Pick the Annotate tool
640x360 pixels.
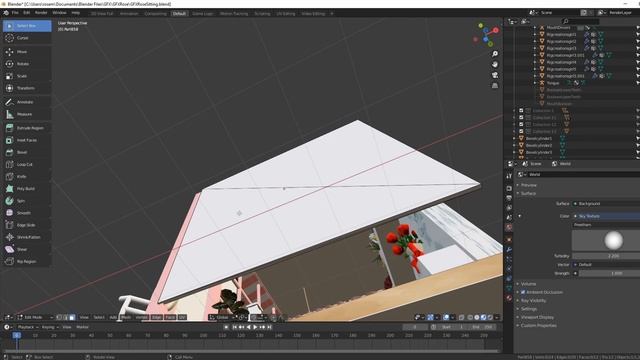coord(27,102)
